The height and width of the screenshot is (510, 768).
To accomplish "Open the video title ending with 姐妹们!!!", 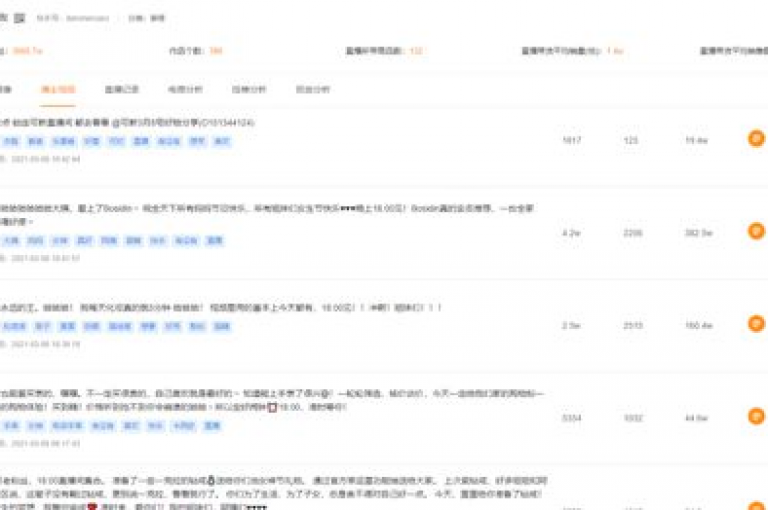I will coord(220,308).
